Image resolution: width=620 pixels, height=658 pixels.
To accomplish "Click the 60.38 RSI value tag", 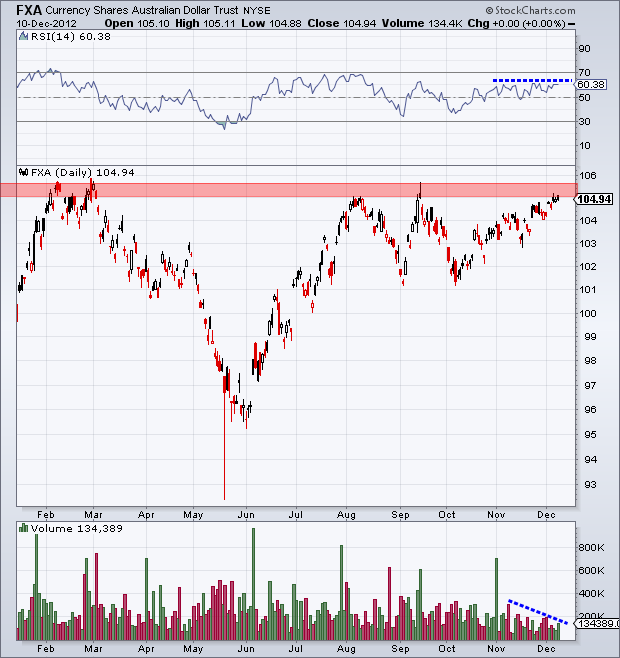I will tap(590, 84).
